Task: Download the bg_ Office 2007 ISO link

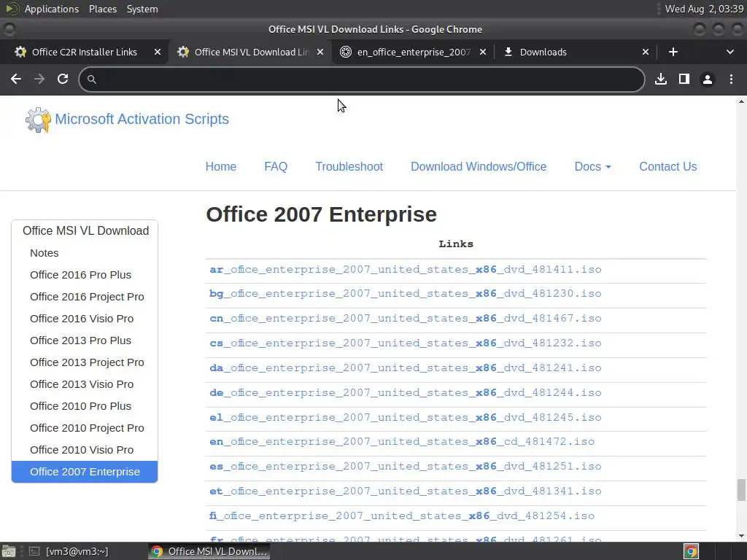Action: [406, 294]
